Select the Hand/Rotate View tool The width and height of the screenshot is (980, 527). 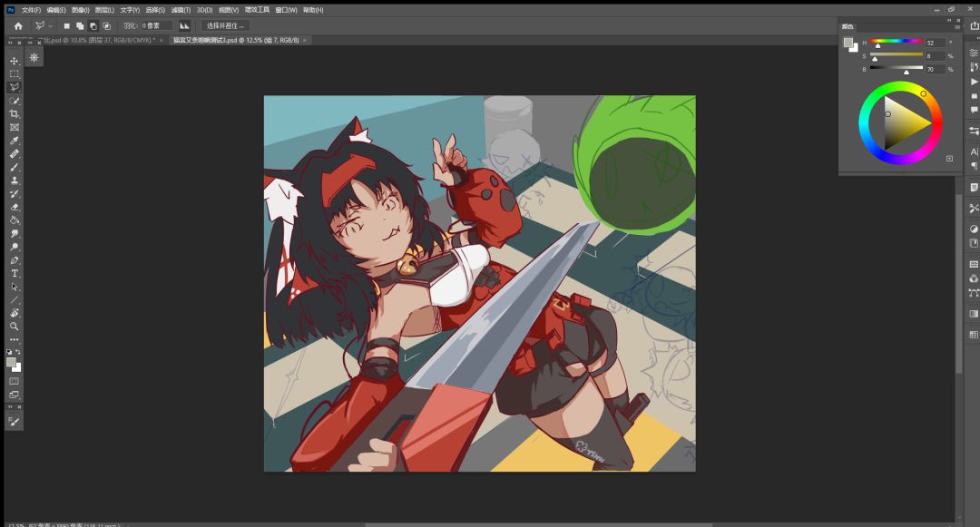click(x=15, y=313)
